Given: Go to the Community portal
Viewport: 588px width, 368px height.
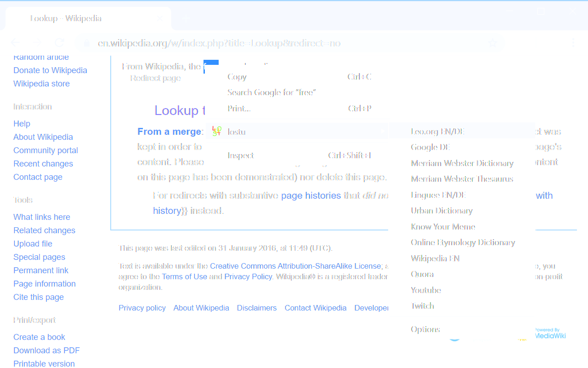Looking at the screenshot, I should [x=46, y=150].
